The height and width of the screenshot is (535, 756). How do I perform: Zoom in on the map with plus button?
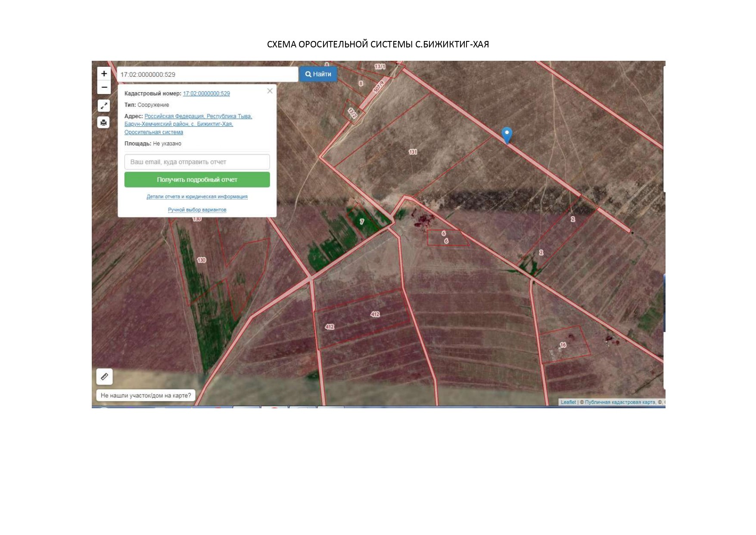pyautogui.click(x=104, y=74)
